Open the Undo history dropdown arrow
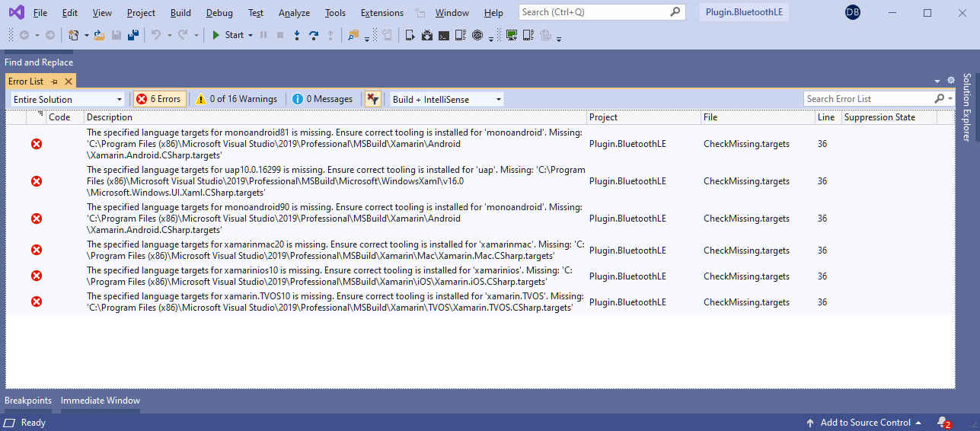980x431 pixels. [x=169, y=35]
